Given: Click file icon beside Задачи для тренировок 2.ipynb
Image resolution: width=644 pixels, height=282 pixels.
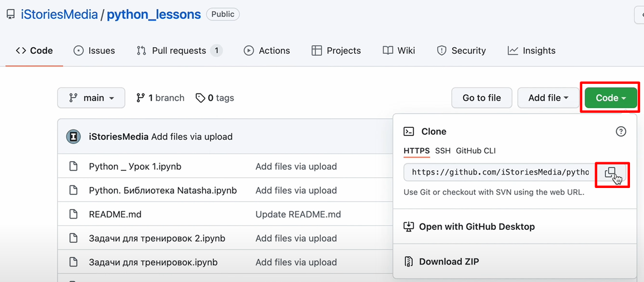Looking at the screenshot, I should pos(74,238).
